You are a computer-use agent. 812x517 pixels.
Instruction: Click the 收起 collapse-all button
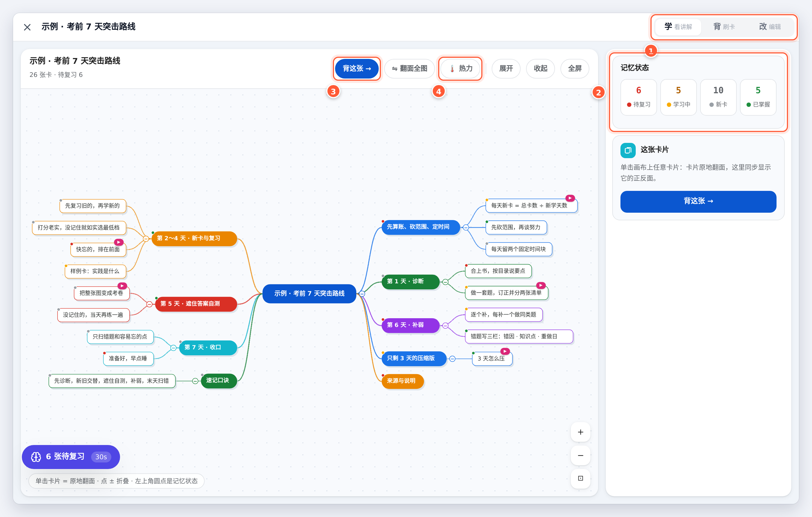540,68
